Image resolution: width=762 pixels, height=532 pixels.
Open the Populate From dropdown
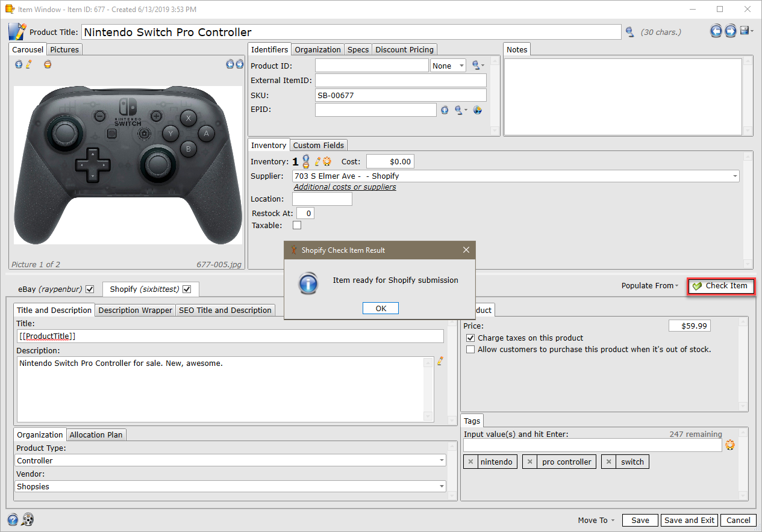(x=650, y=286)
